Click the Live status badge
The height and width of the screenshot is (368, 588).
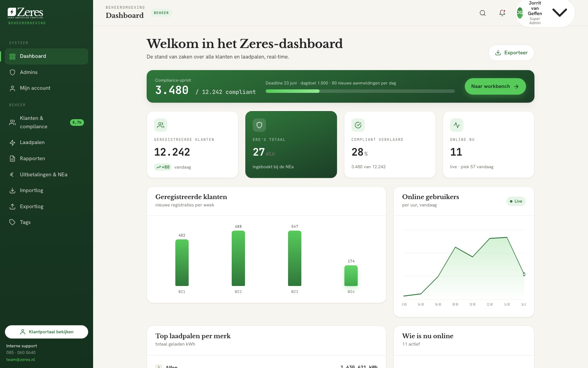516,201
